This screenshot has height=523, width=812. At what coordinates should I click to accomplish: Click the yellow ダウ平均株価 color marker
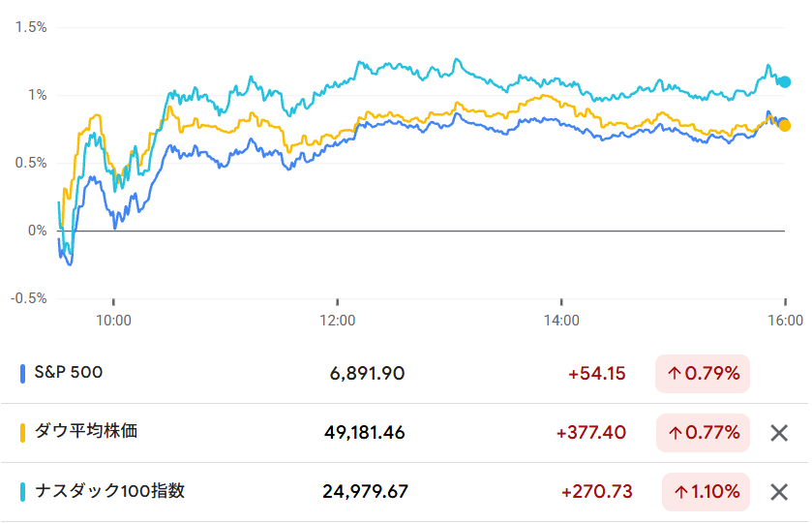pyautogui.click(x=22, y=432)
